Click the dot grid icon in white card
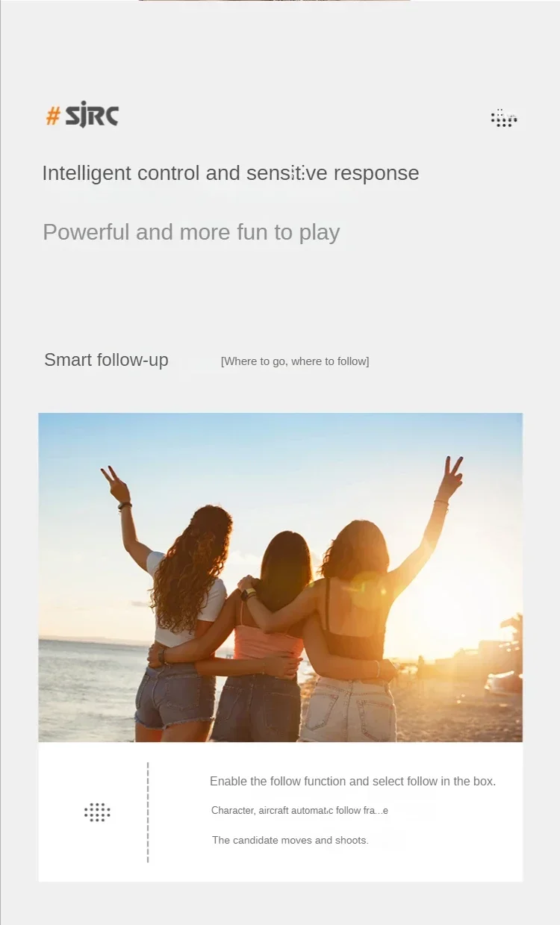Screen dimensions: 560x925 point(97,812)
